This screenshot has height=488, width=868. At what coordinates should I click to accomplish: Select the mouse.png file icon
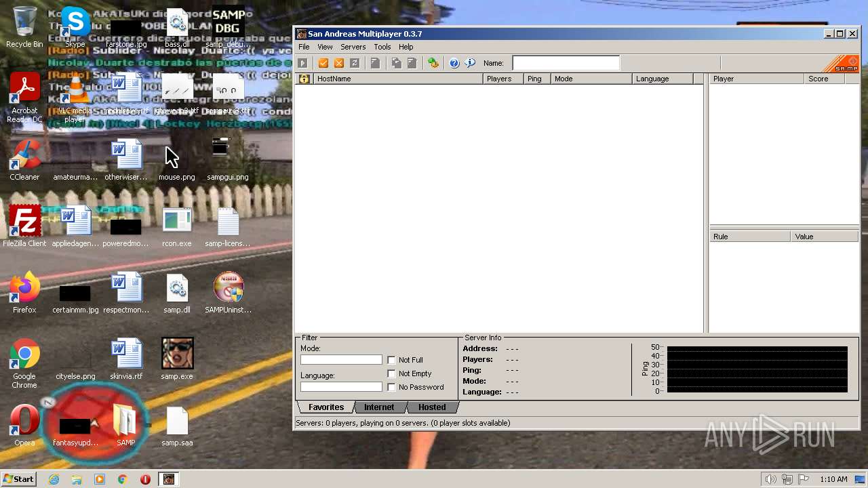click(177, 160)
